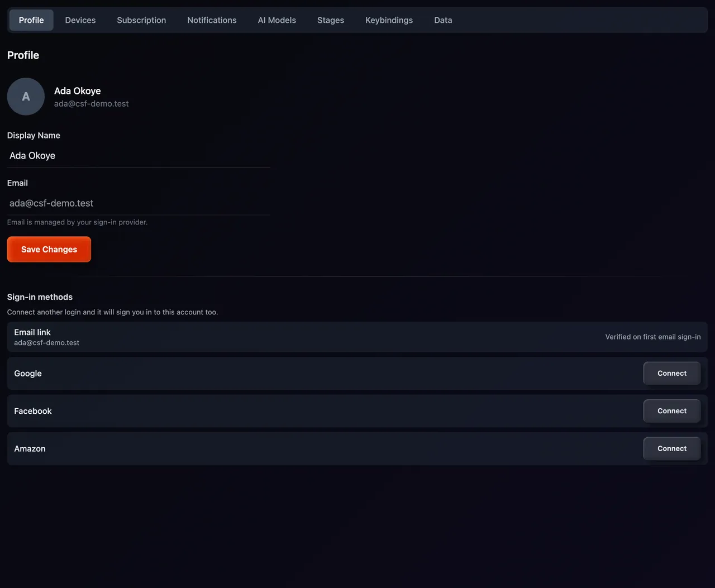Click the Facebook label in sign-in methods
Image resolution: width=715 pixels, height=588 pixels.
[x=33, y=411]
